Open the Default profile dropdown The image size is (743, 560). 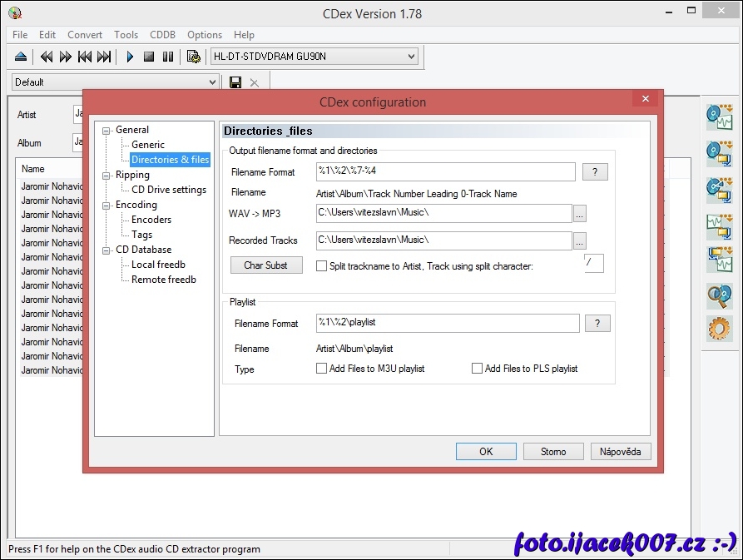(212, 82)
